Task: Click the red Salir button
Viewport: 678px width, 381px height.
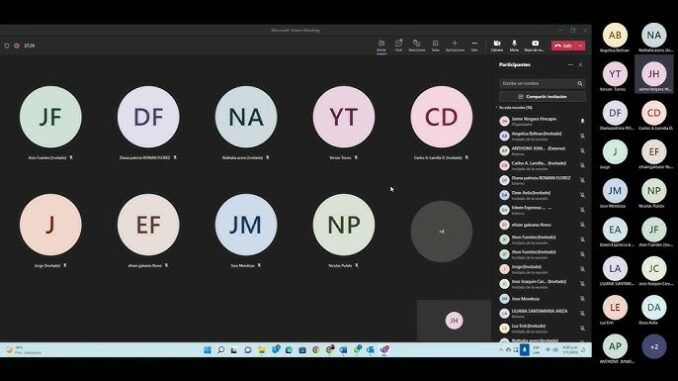Action: point(563,45)
